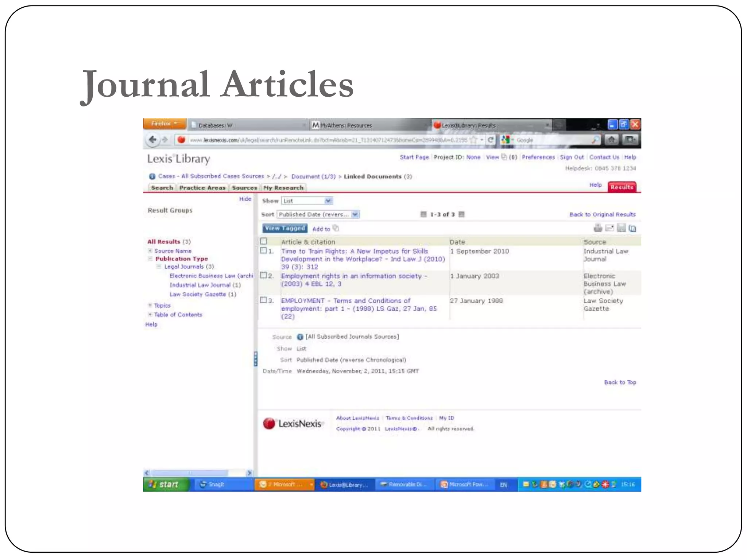The height and width of the screenshot is (560, 747).
Task: Tick checkbox for result 3 EMPLOYMENT Terms and Conditions
Action: click(263, 300)
